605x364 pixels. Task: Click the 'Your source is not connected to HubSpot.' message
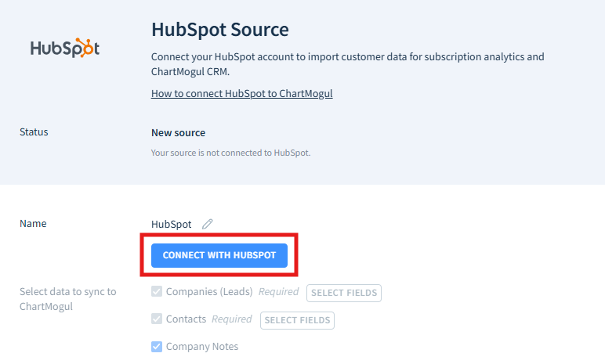230,153
